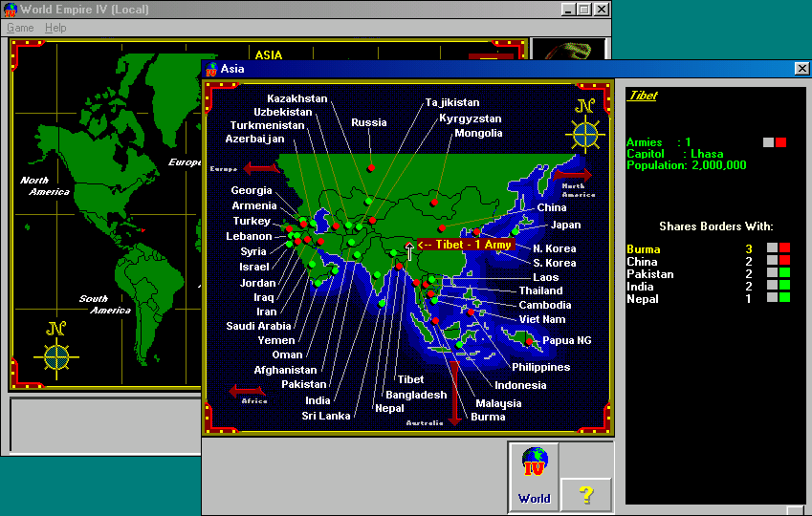Screen dimensions: 812x516
Task: Select the Jordan country label
Action: click(x=258, y=283)
